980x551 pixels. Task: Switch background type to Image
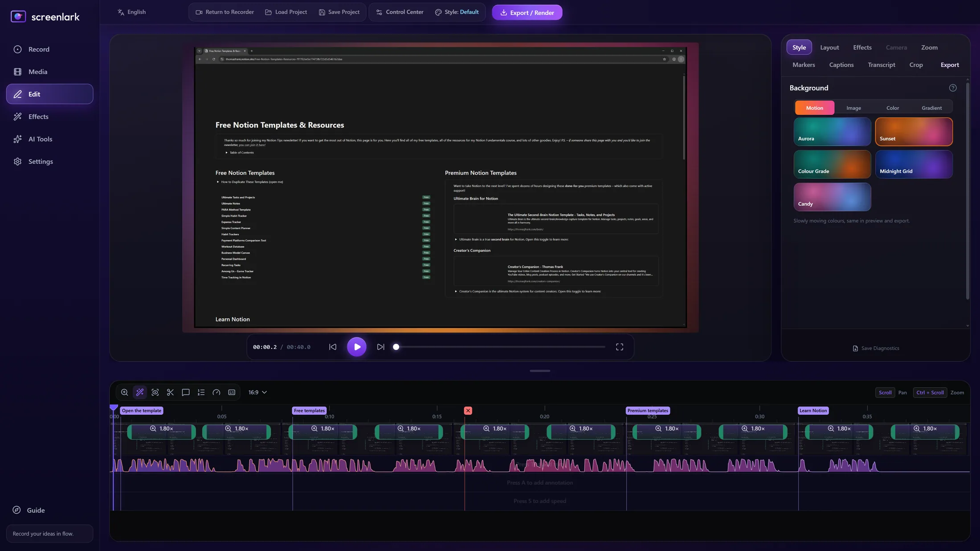click(x=853, y=108)
